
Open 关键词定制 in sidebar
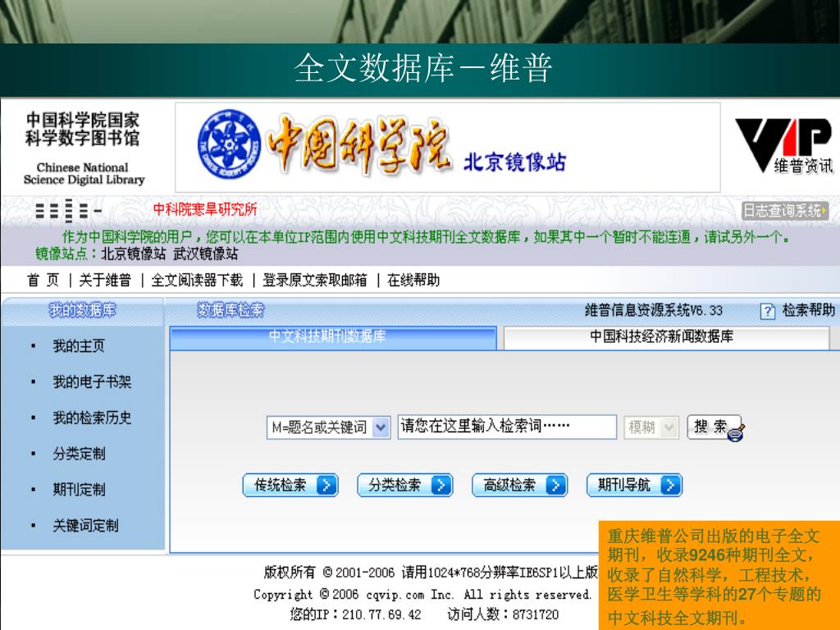[x=85, y=526]
